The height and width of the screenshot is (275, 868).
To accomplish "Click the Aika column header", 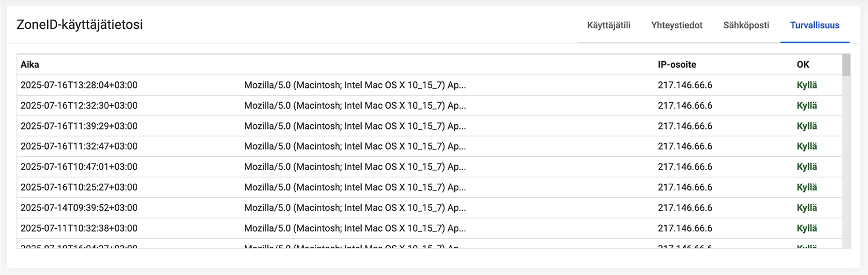I will tap(30, 65).
